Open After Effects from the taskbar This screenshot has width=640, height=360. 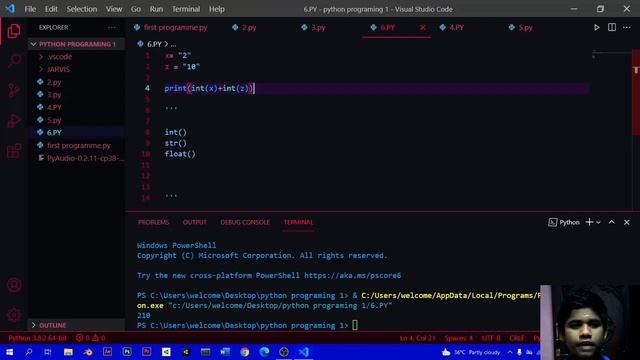107,352
